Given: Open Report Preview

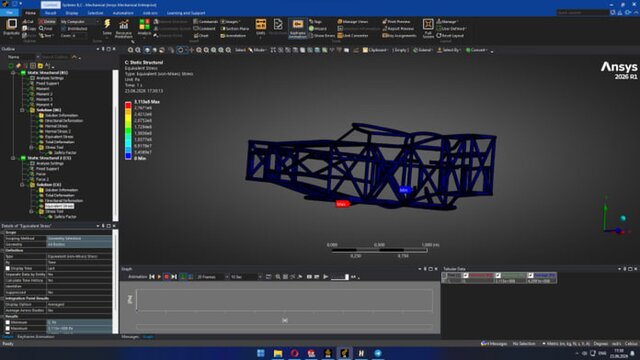Looking at the screenshot, I should tap(398, 29).
